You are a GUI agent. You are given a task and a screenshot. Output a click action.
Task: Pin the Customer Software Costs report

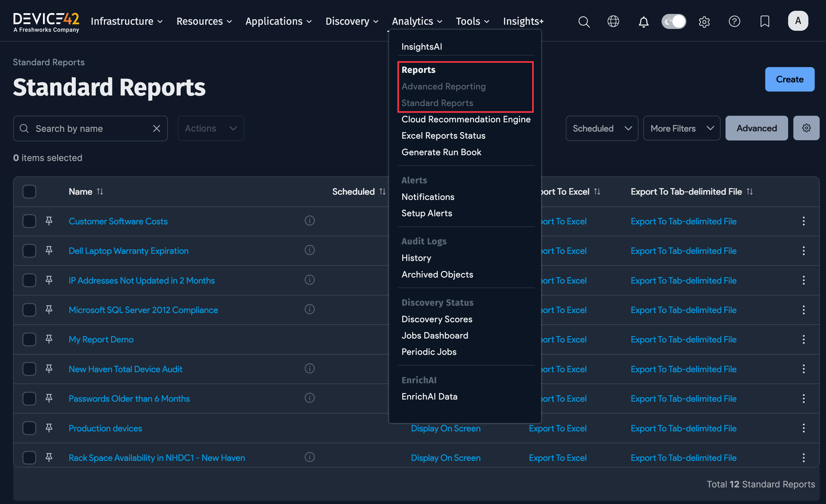tap(49, 221)
